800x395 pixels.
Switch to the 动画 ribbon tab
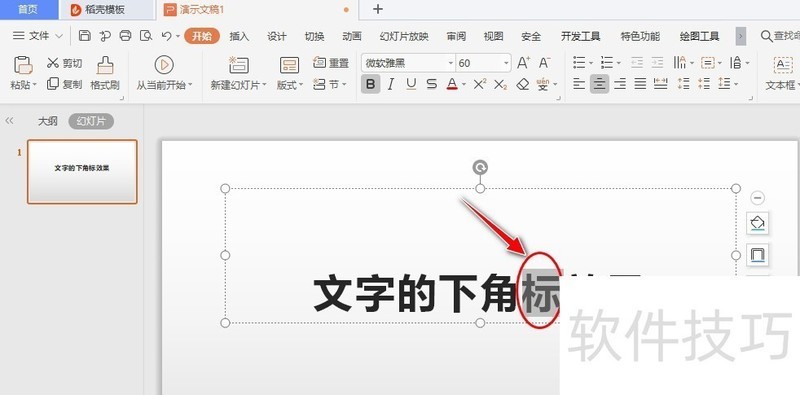(352, 36)
